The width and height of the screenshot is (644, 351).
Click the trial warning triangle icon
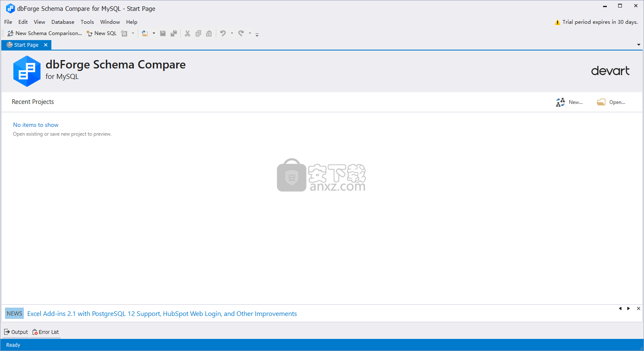pos(557,23)
